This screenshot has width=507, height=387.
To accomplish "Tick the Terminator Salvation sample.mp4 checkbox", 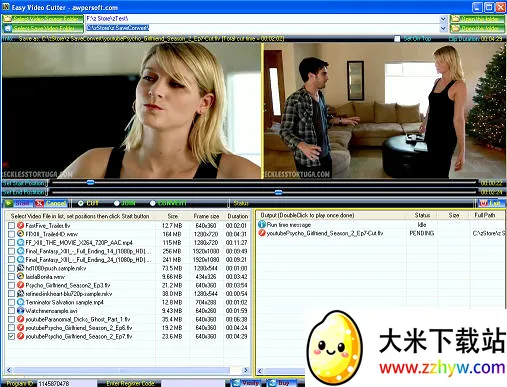I will point(11,302).
